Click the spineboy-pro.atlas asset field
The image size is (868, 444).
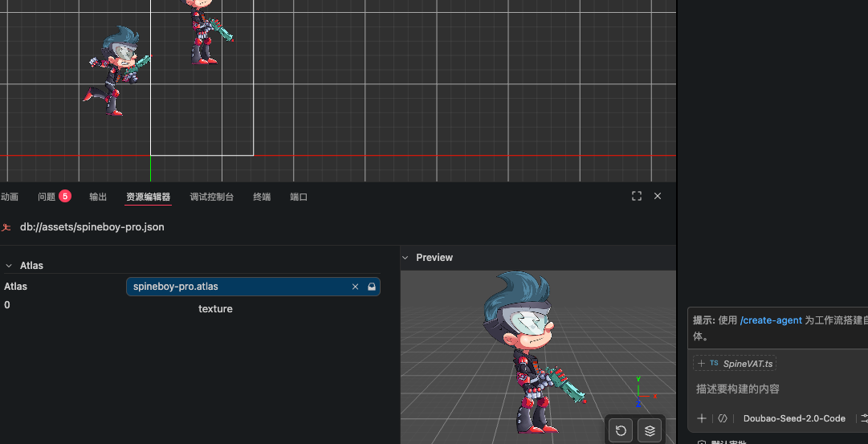tap(253, 287)
